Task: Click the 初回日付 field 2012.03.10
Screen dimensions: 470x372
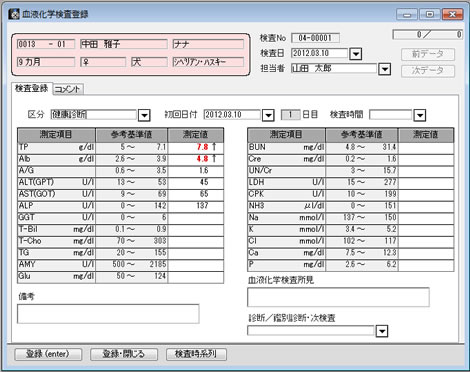Action: (232, 115)
